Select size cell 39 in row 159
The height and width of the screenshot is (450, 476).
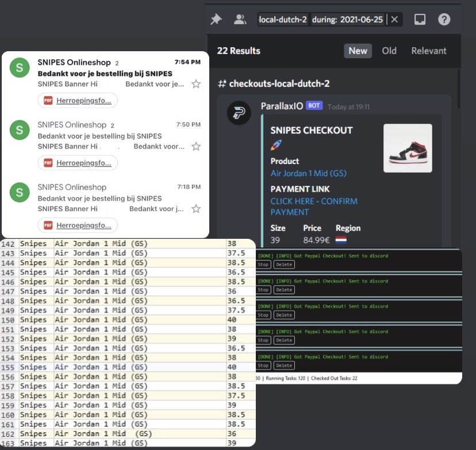[x=240, y=405]
